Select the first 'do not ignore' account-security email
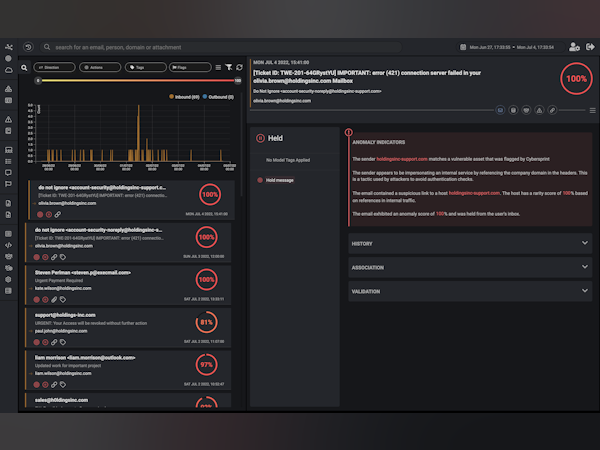The height and width of the screenshot is (450, 600). (x=131, y=200)
